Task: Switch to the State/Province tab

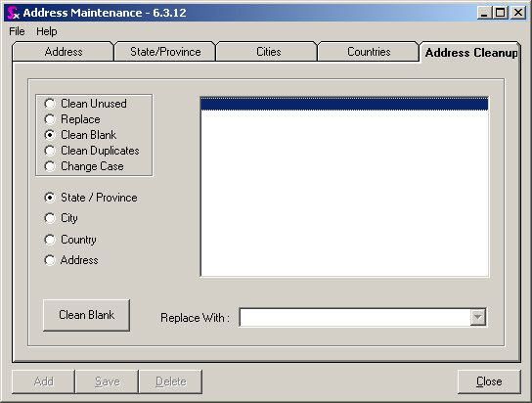Action: coord(165,52)
